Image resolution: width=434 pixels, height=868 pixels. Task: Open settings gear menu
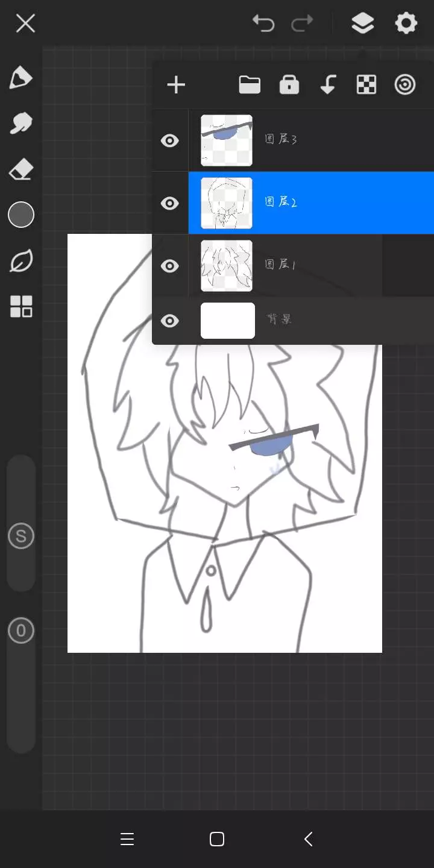406,24
